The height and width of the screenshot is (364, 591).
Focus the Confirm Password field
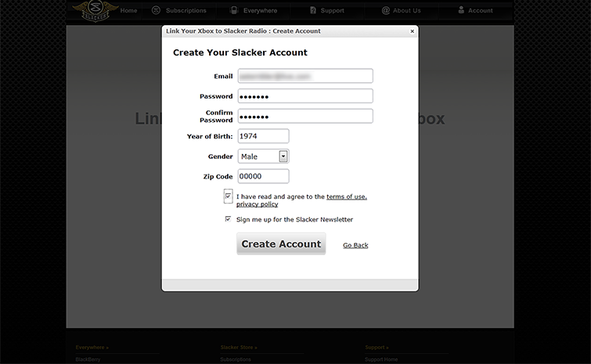pos(305,116)
